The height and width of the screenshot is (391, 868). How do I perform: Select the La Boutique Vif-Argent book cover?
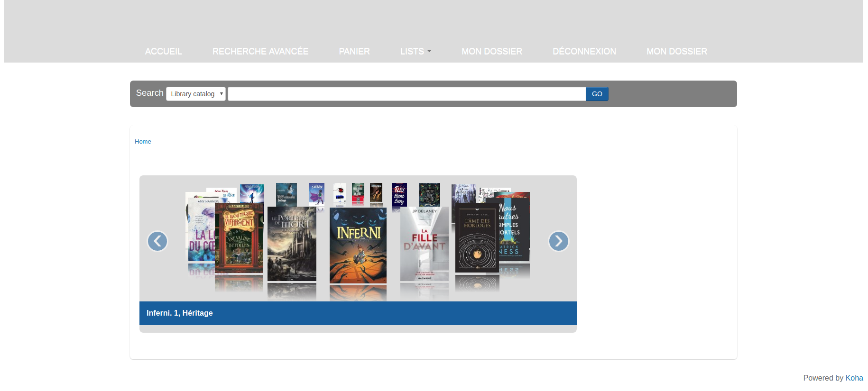point(239,238)
